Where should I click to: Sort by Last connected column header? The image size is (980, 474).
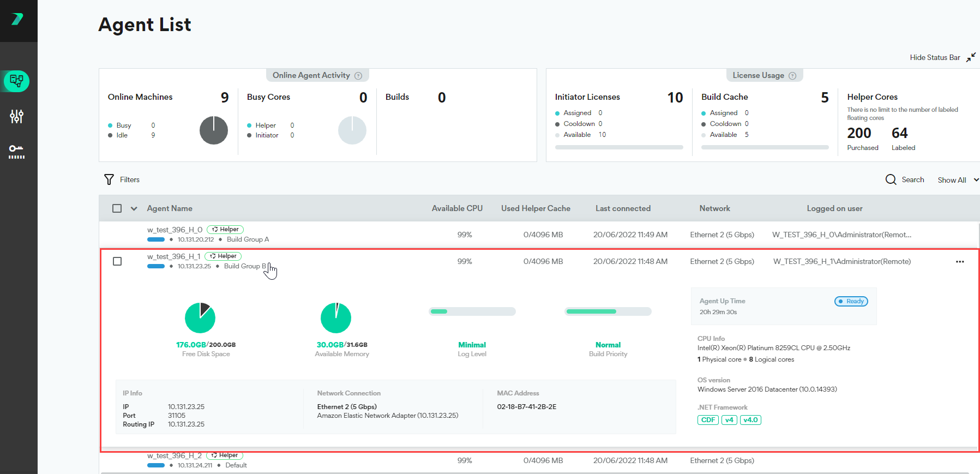(x=623, y=208)
